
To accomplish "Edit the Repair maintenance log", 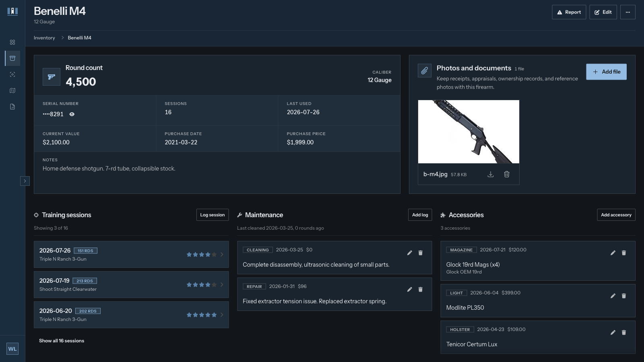I will pos(409,290).
